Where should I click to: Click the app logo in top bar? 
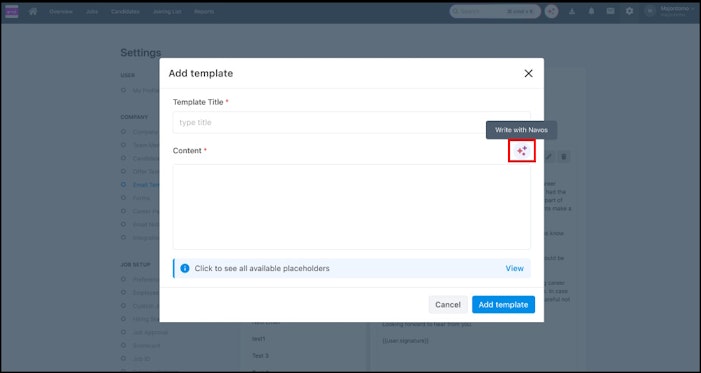point(12,11)
